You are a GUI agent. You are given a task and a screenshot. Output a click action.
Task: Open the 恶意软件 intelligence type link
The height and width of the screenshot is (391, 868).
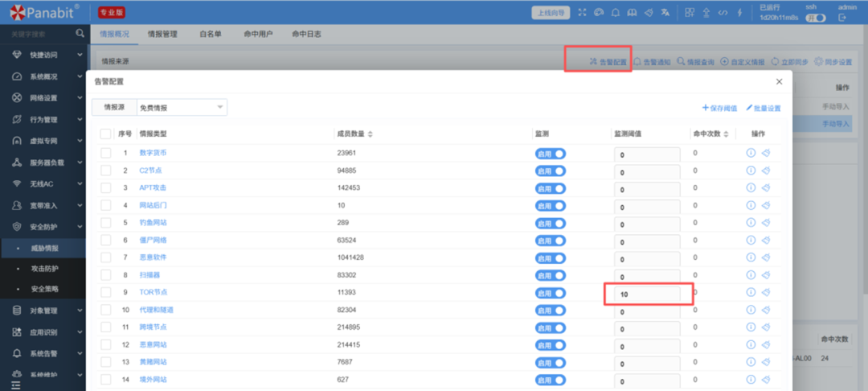point(153,257)
